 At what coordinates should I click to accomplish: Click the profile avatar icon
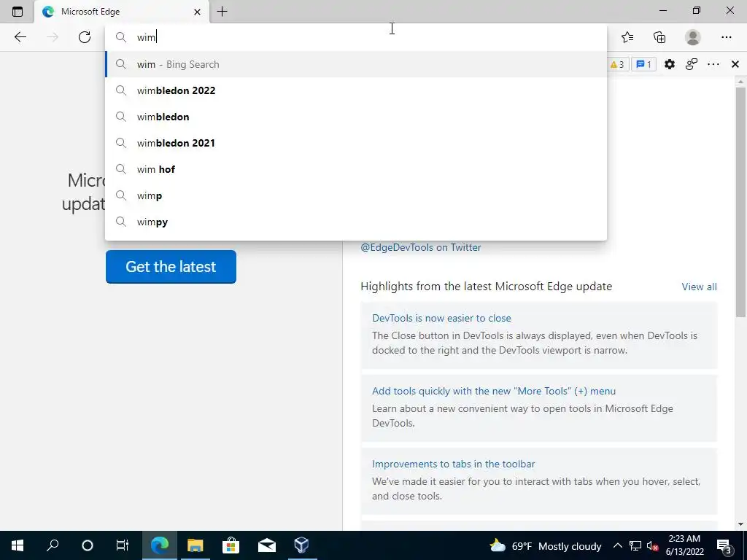pos(693,37)
